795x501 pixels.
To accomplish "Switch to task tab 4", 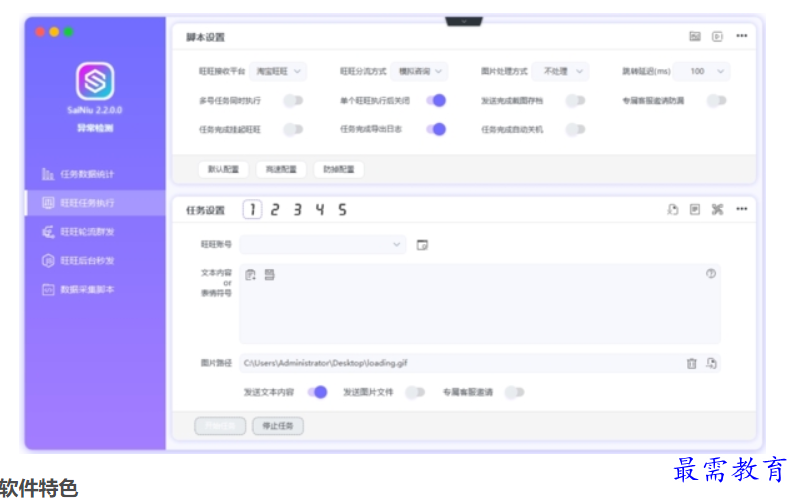I will pyautogui.click(x=320, y=209).
